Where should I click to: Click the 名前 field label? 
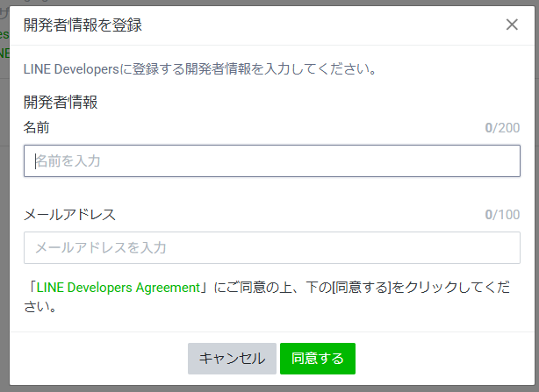pos(37,128)
